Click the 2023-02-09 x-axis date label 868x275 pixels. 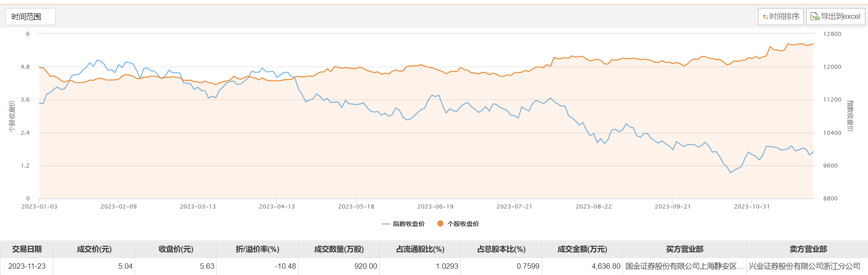118,207
